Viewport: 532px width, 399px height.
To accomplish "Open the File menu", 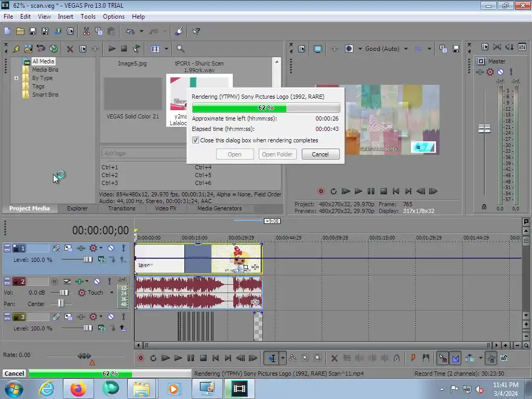I will coord(8,17).
